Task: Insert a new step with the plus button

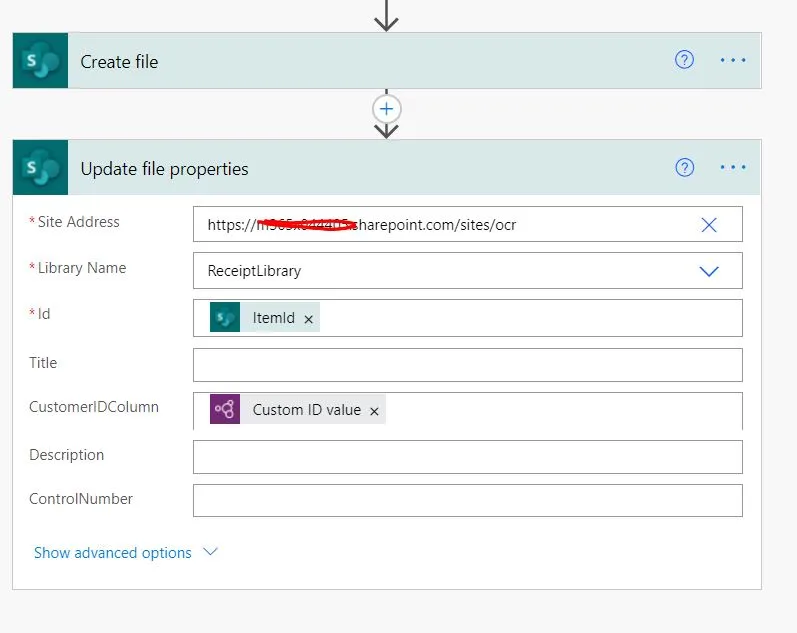Action: (x=386, y=109)
